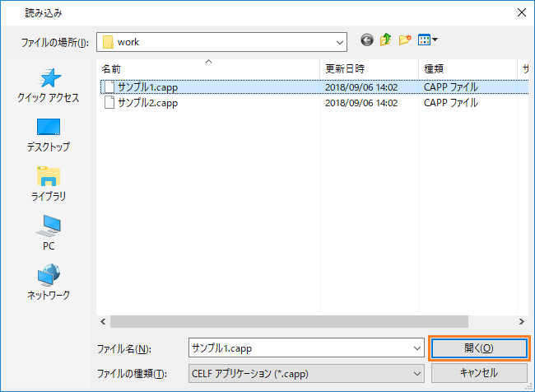
Task: Go up one folder level icon
Action: [x=385, y=40]
